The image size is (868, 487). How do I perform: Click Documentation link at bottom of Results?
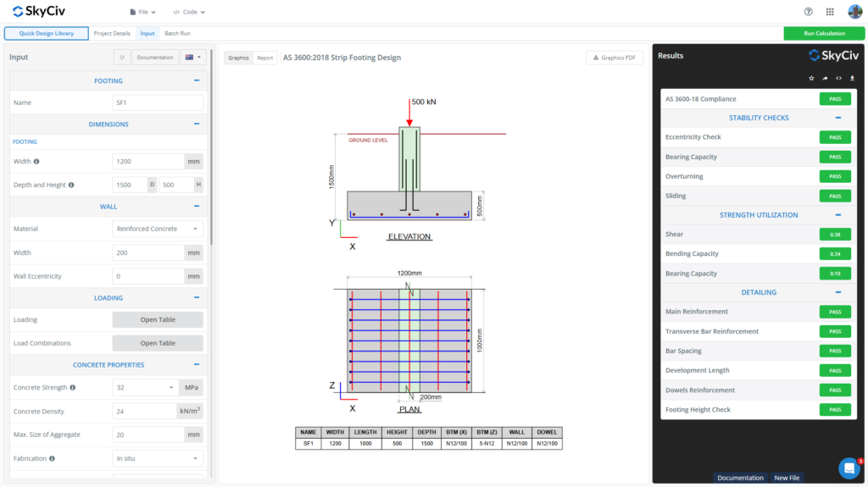(x=740, y=478)
